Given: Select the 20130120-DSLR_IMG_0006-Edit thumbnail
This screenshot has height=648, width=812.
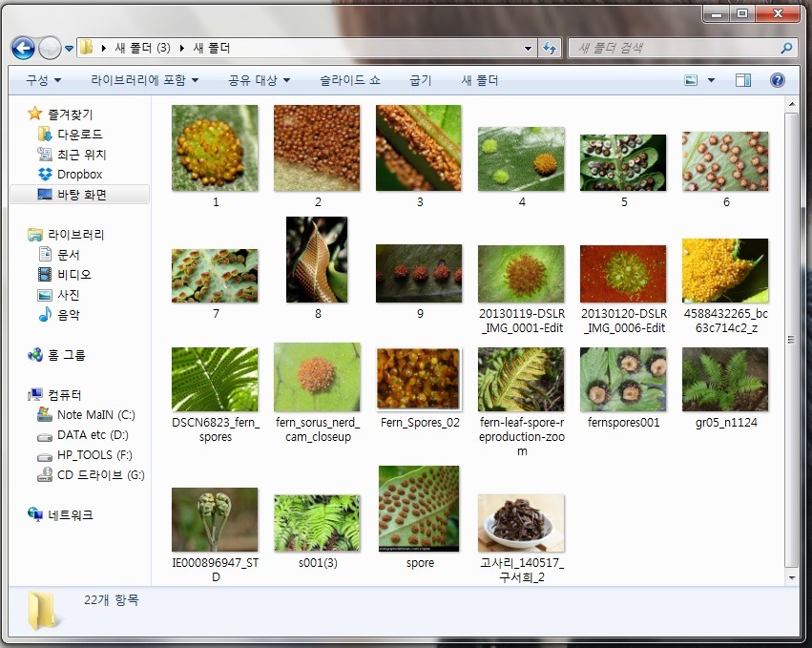Looking at the screenshot, I should pyautogui.click(x=623, y=274).
